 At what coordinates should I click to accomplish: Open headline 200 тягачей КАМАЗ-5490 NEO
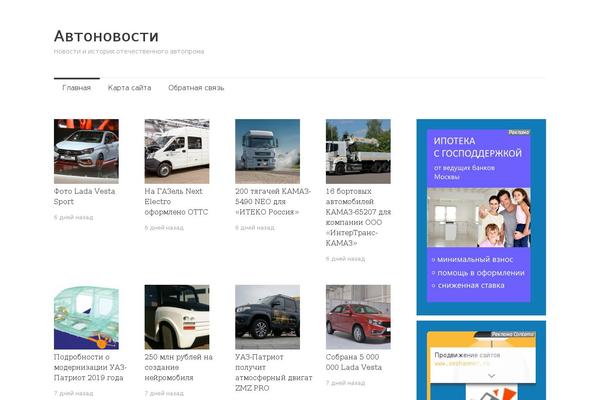point(273,201)
